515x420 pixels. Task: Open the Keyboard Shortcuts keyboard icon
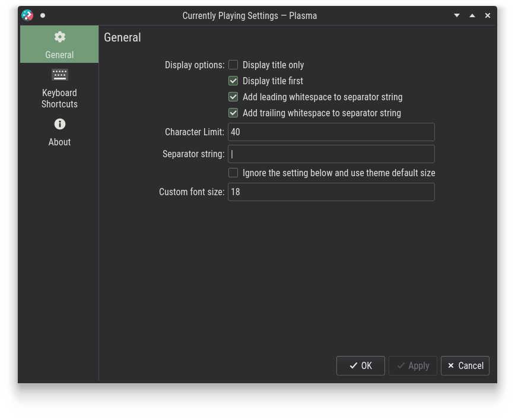point(59,75)
